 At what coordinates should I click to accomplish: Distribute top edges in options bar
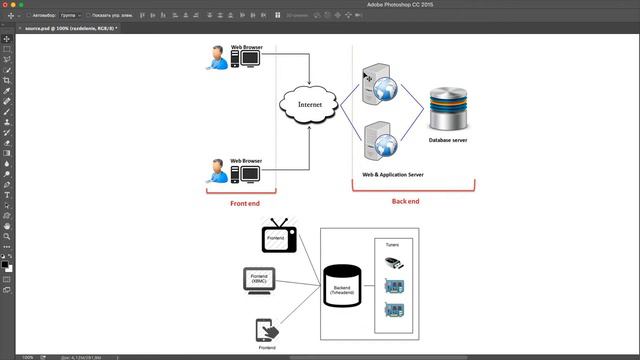209,15
